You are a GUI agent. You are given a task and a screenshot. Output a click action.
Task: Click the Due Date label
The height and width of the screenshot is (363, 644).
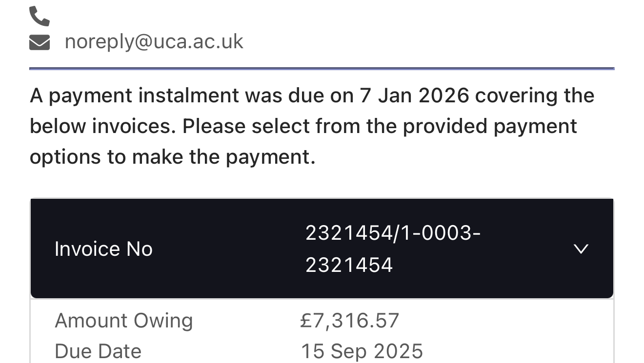(98, 351)
